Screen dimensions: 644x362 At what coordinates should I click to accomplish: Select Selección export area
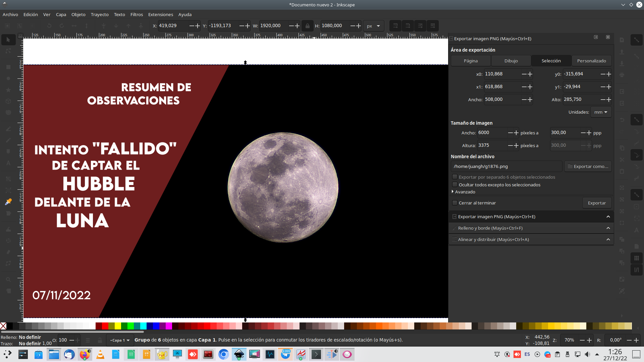click(x=551, y=61)
